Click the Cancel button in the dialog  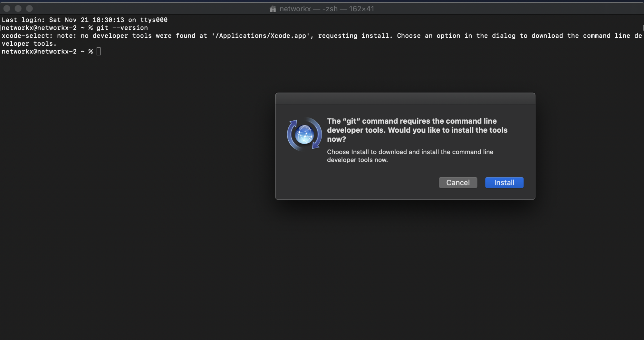pyautogui.click(x=458, y=183)
